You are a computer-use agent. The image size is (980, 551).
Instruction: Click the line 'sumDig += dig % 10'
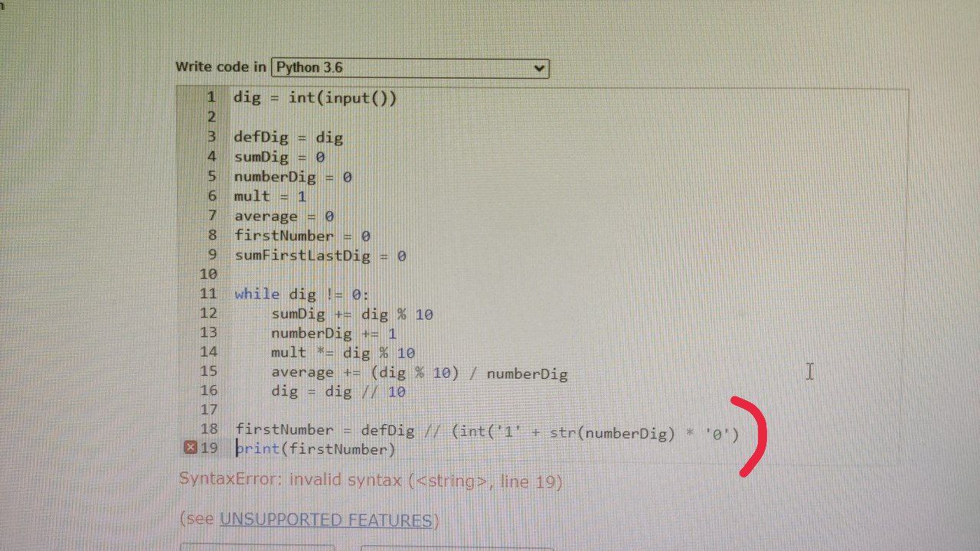point(351,314)
